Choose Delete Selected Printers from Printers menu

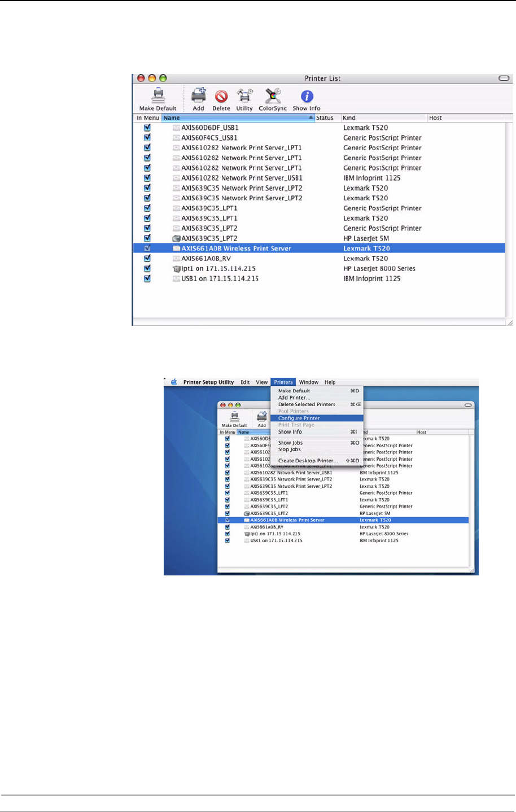pyautogui.click(x=317, y=404)
